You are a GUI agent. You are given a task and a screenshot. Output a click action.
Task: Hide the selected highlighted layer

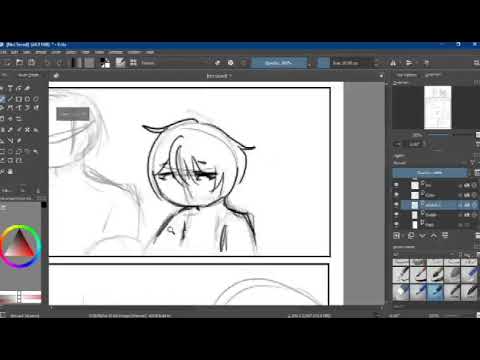[x=396, y=205]
